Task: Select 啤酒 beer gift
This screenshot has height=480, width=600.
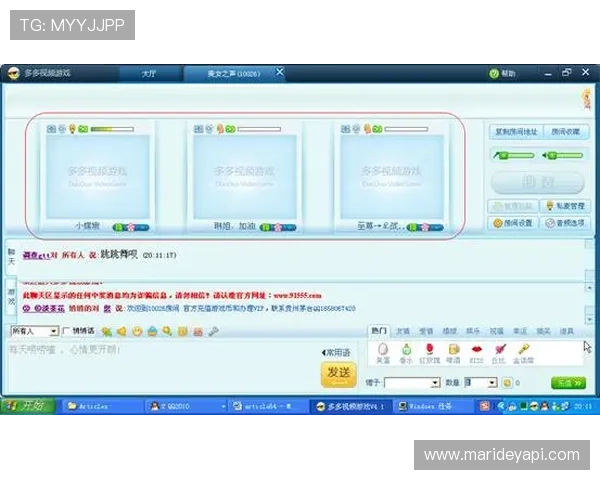Action: point(453,353)
